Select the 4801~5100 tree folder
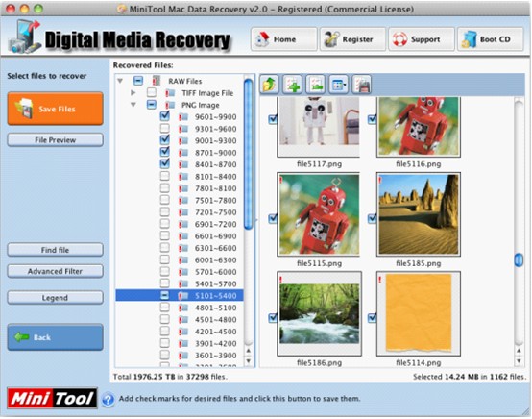532x419 pixels. (x=215, y=308)
